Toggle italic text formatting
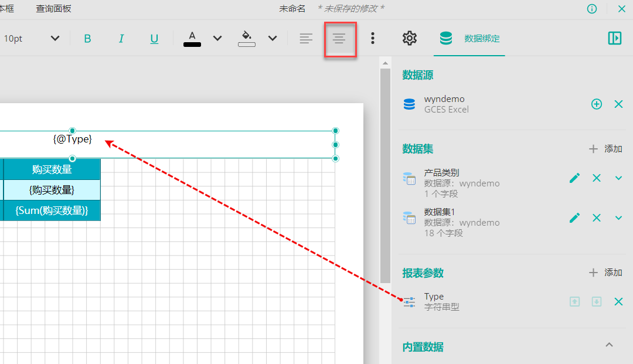633x364 pixels. pos(121,39)
